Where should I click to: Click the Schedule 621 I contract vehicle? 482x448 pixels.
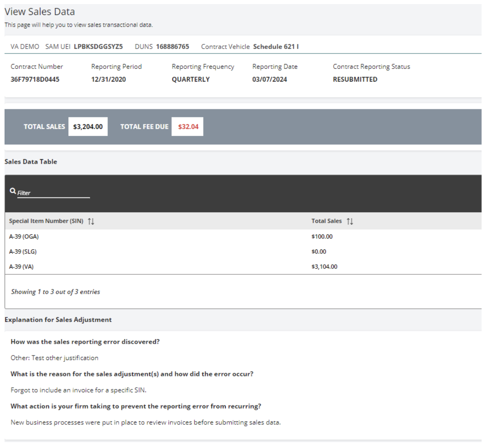coord(276,47)
